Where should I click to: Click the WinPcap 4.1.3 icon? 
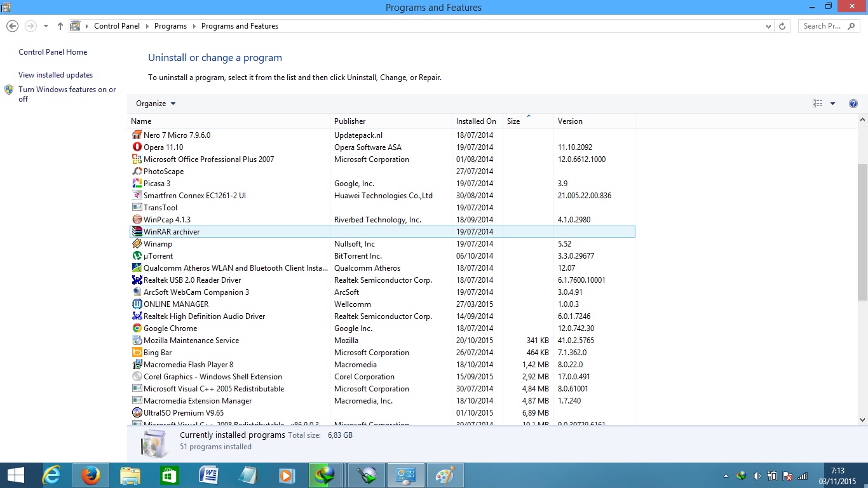tap(137, 219)
